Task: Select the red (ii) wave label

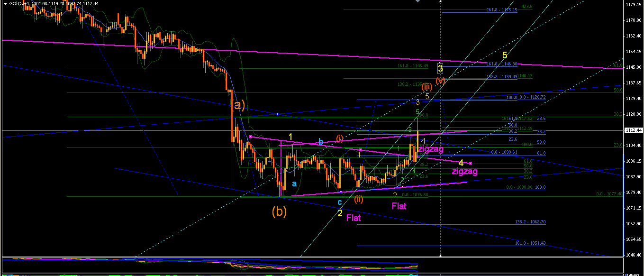Action: [359, 199]
